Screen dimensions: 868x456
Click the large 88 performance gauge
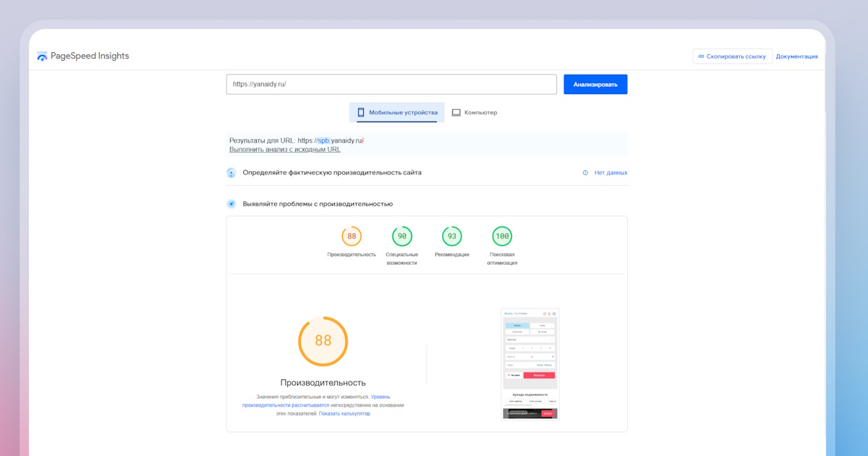323,341
